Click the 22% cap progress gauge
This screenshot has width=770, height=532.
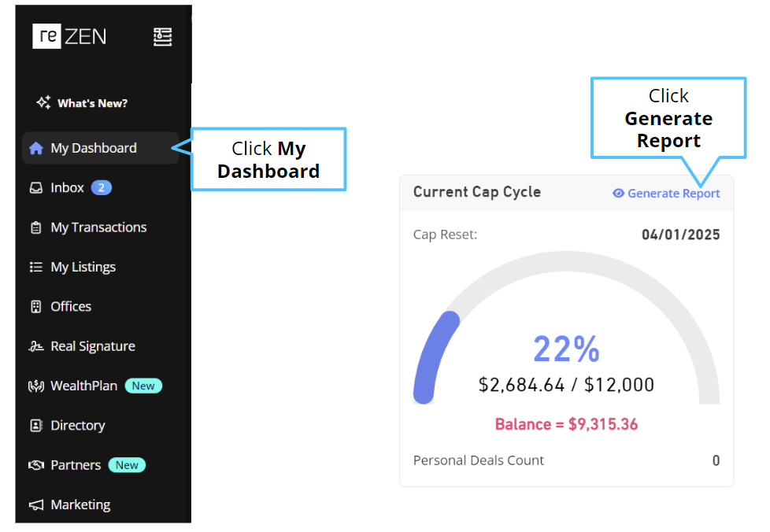click(566, 328)
